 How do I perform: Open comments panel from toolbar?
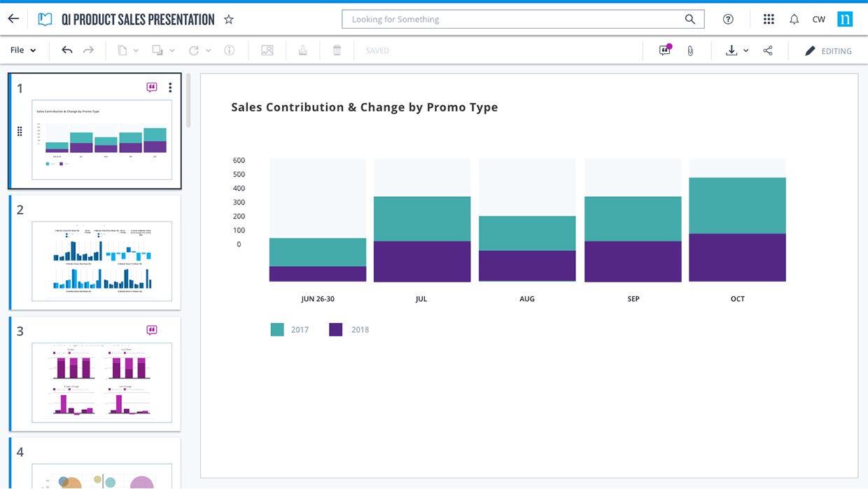(665, 50)
